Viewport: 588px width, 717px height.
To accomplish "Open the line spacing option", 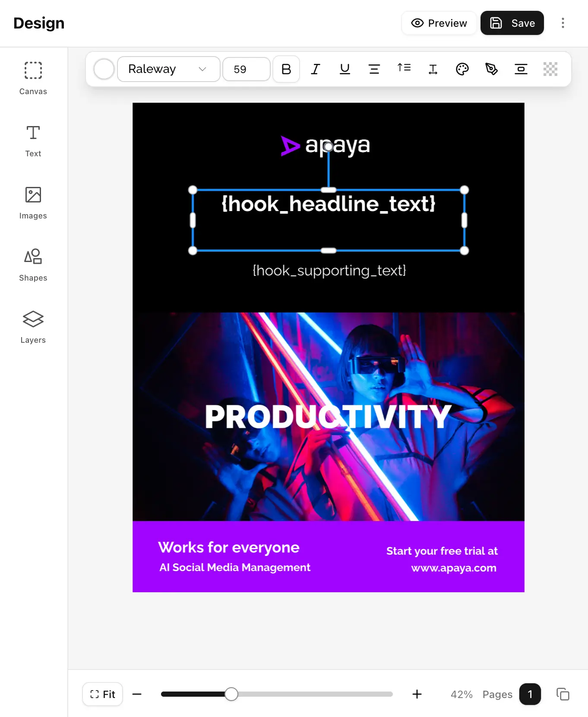I will point(404,69).
